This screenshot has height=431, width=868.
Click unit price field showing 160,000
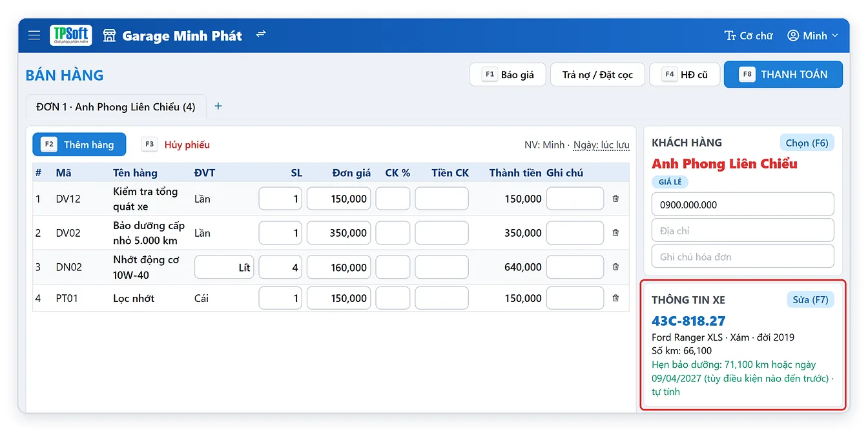pyautogui.click(x=338, y=267)
